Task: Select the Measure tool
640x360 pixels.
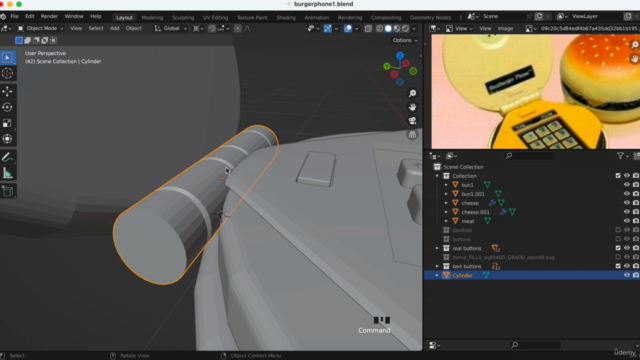Action: pyautogui.click(x=7, y=173)
